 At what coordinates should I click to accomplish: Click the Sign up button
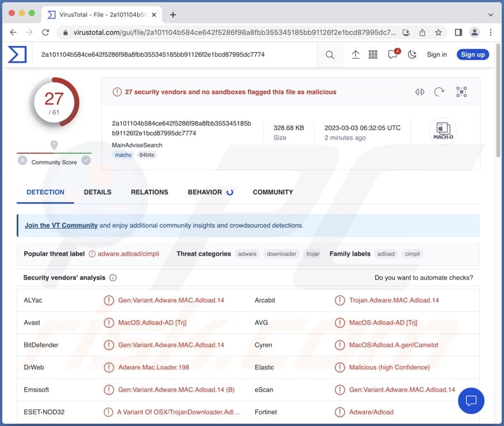[x=473, y=55]
